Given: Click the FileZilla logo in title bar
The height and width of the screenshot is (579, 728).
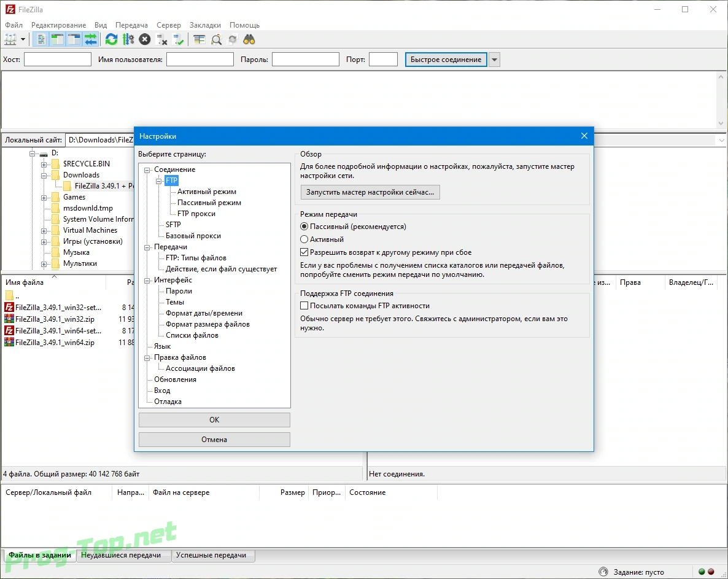Looking at the screenshot, I should 10,9.
